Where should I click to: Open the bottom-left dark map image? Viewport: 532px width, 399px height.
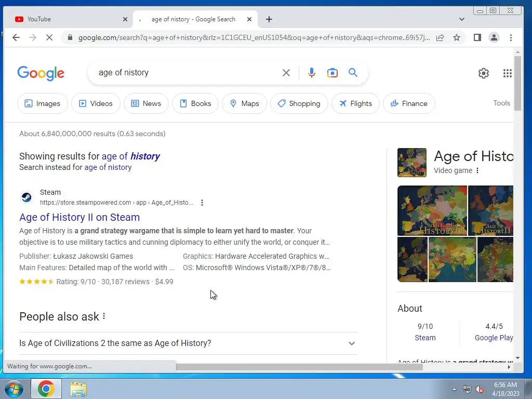[412, 260]
